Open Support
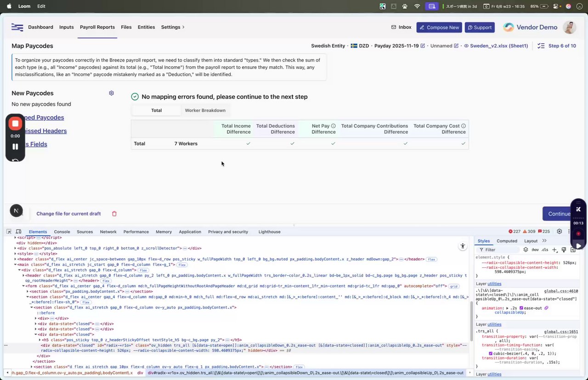 (480, 28)
